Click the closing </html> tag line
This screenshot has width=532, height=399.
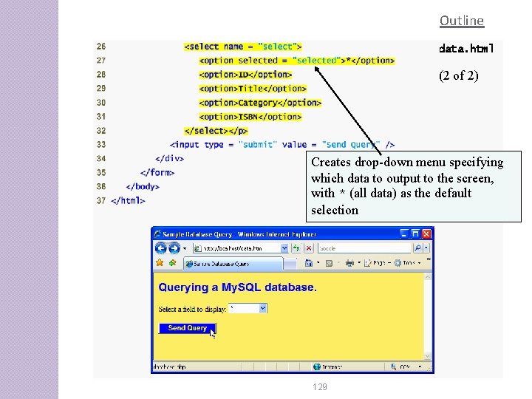[128, 201]
